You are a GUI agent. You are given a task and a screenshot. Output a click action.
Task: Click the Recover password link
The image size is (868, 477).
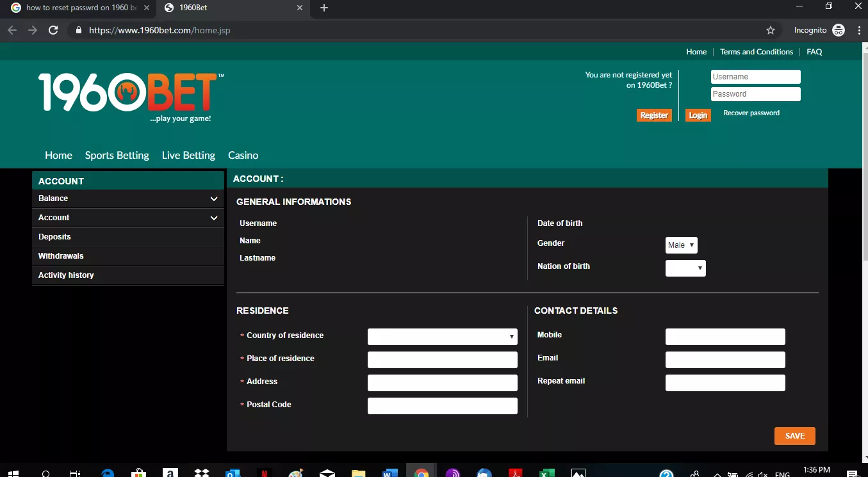[x=751, y=113]
